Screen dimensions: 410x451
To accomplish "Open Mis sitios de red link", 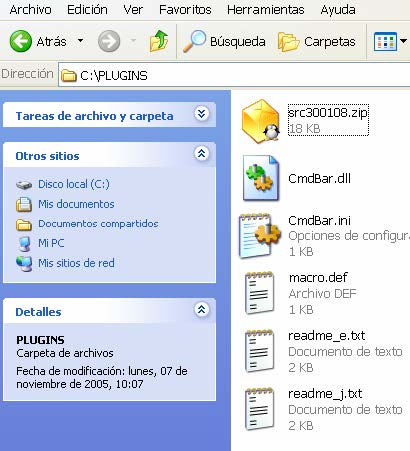I will tap(76, 263).
